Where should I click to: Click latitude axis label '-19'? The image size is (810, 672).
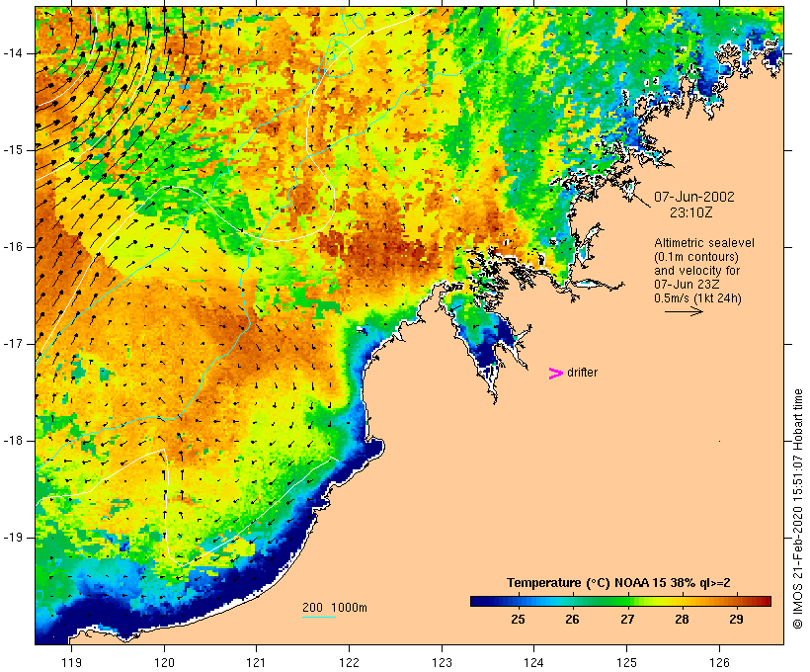click(13, 538)
